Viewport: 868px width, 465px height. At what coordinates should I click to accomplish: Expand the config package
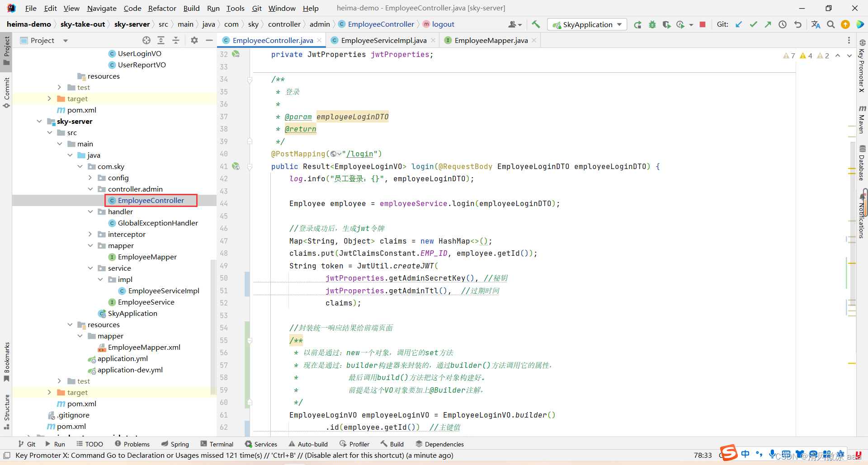(90, 178)
